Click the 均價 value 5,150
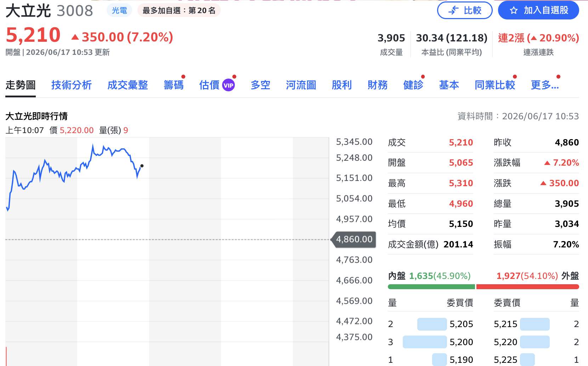 (x=461, y=224)
